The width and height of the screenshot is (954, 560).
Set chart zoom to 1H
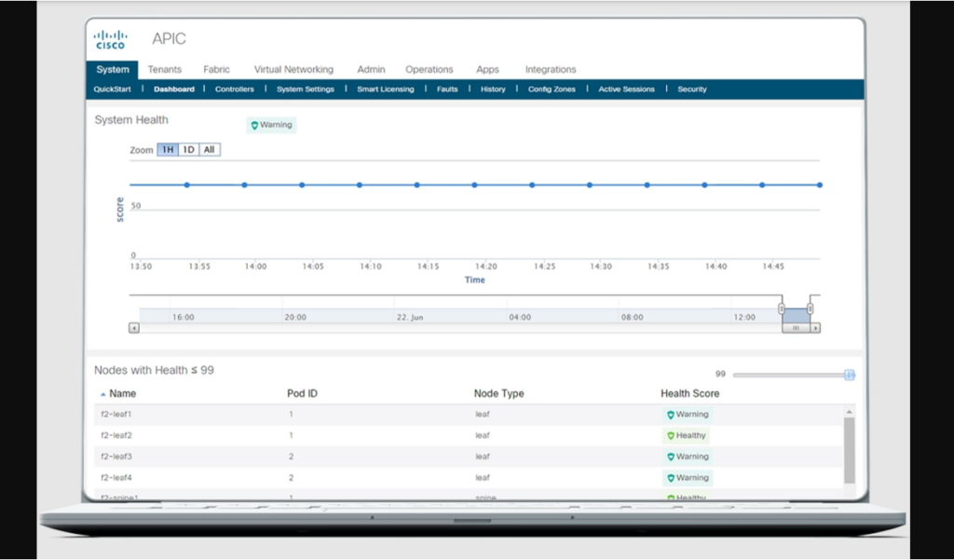click(168, 150)
